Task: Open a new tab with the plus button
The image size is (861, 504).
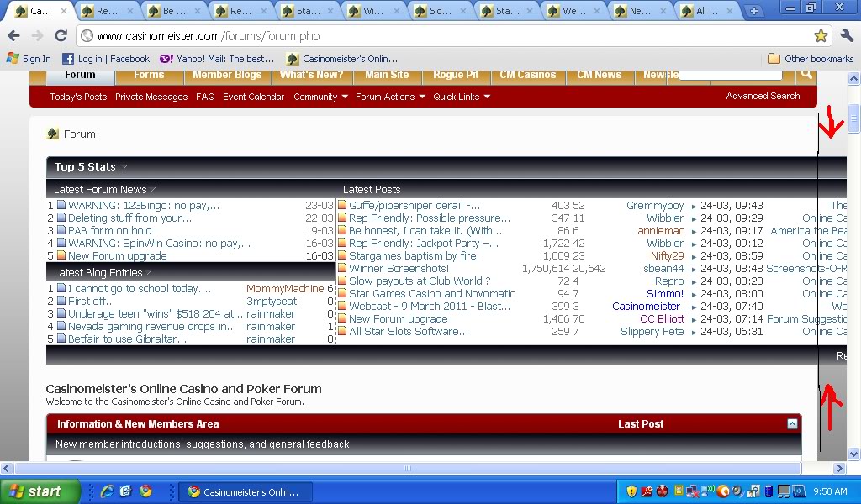Action: pos(754,10)
